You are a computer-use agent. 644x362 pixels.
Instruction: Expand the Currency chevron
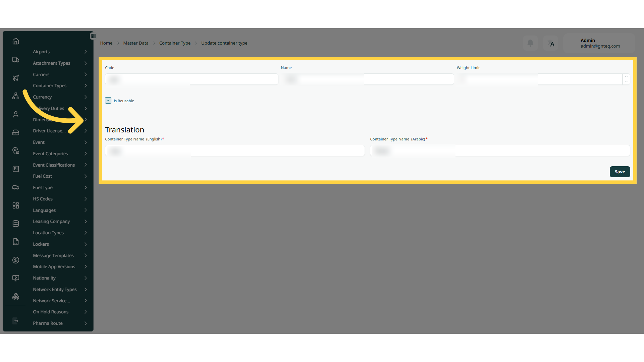pyautogui.click(x=86, y=97)
